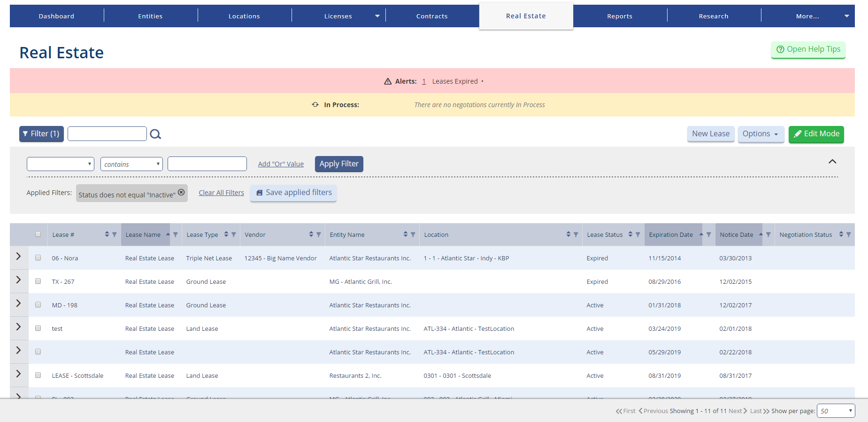The height and width of the screenshot is (422, 868).
Task: Go to the Contracts tab
Action: pos(432,16)
